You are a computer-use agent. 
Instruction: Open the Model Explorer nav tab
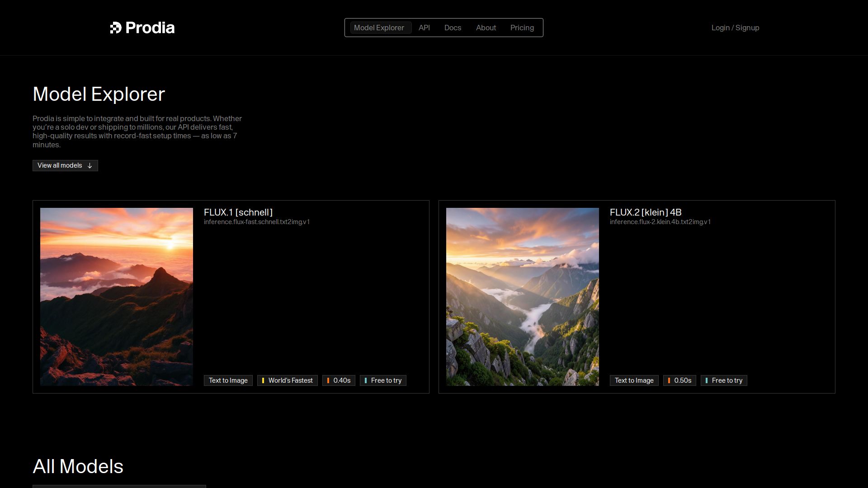(379, 28)
